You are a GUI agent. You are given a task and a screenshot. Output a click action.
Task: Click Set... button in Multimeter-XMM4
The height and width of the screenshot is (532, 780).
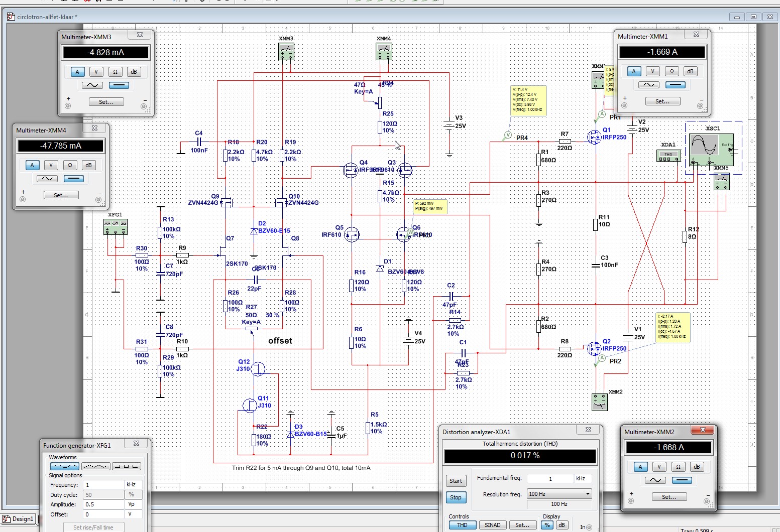(x=61, y=195)
